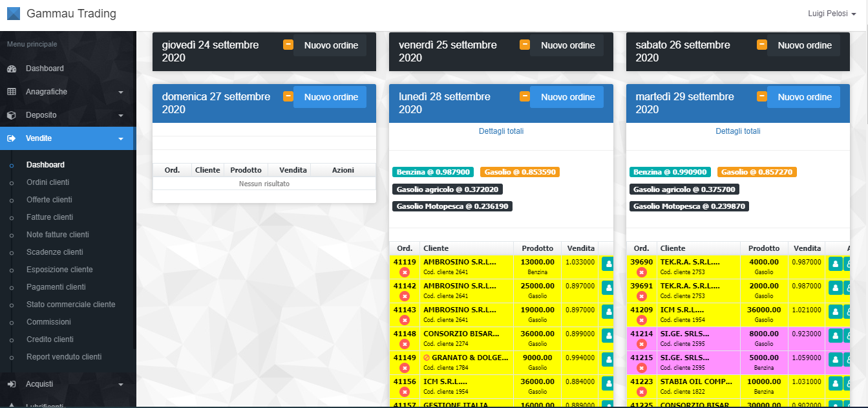
Task: Click teal user icon on order 41149 row
Action: [608, 360]
